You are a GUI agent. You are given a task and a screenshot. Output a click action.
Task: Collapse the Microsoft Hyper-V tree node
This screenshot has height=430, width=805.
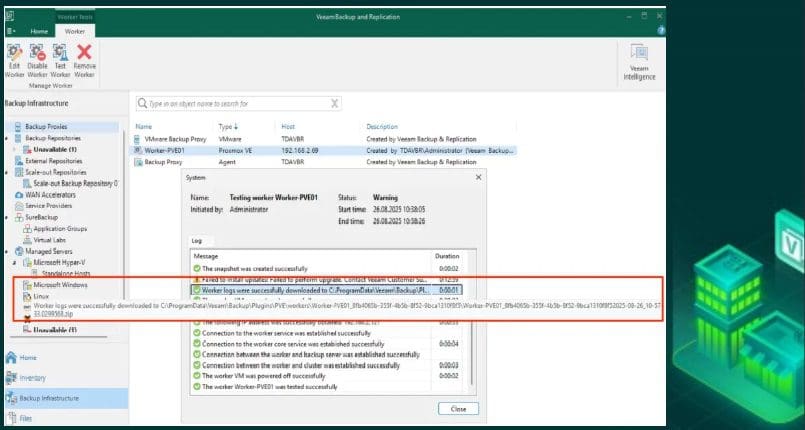[26, 261]
